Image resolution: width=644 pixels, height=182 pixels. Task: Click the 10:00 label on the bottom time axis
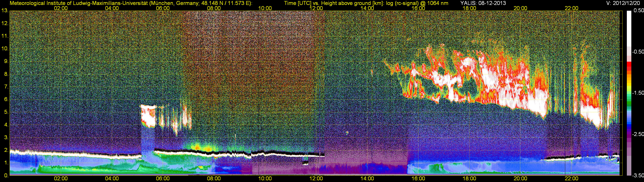265,179
